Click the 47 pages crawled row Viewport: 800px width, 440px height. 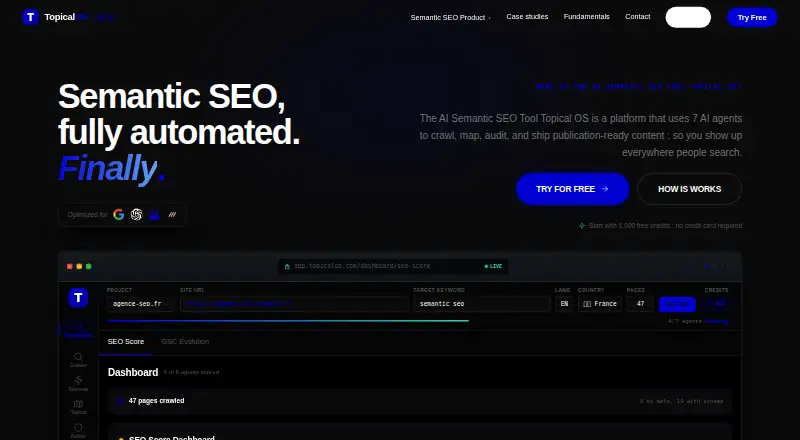[420, 401]
